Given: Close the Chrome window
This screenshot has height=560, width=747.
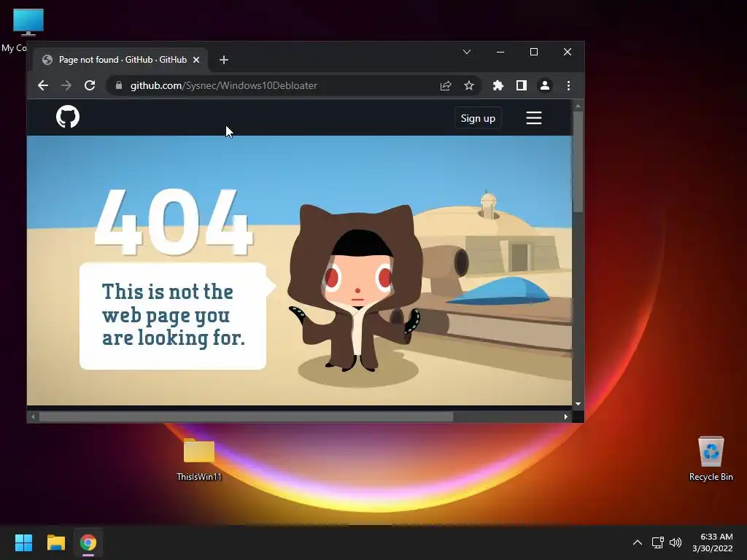Looking at the screenshot, I should pyautogui.click(x=568, y=52).
